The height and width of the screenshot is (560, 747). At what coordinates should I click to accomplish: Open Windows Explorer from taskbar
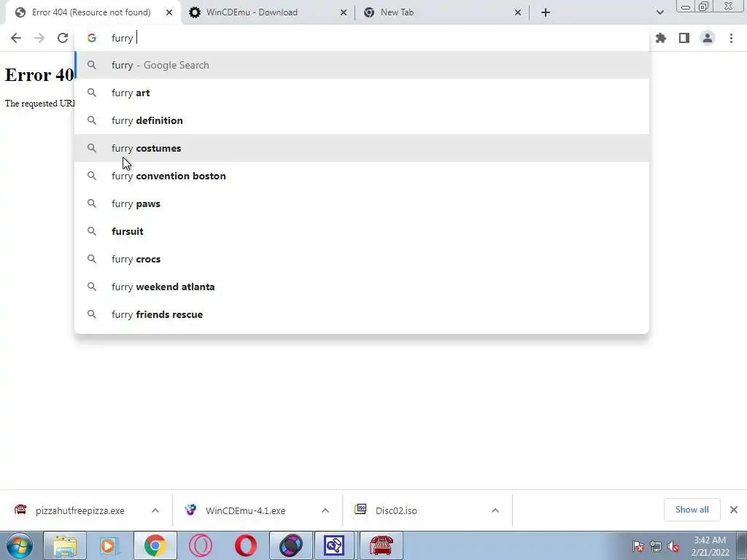(65, 545)
